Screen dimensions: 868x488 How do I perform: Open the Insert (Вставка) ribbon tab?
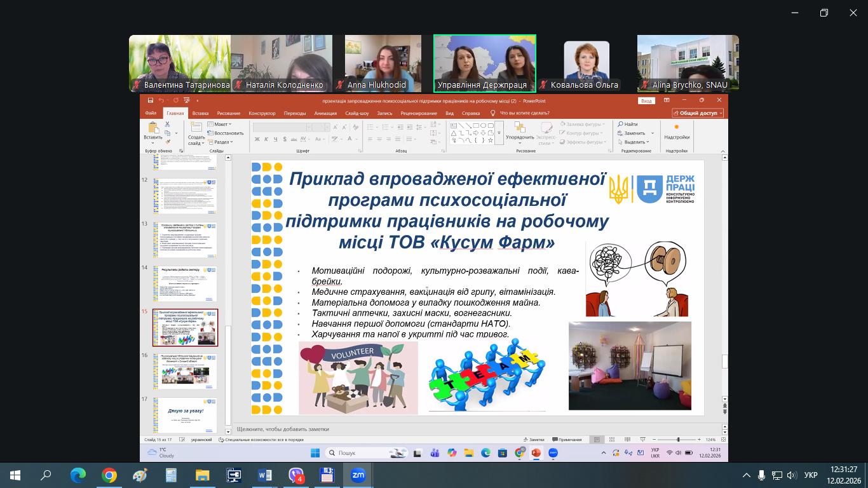click(x=200, y=113)
